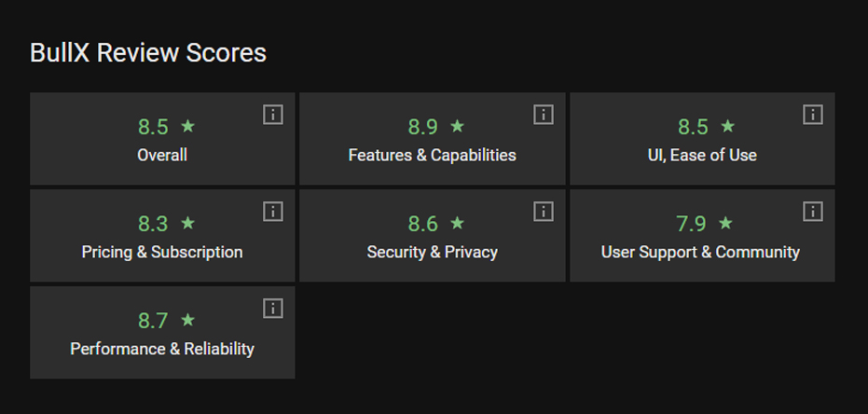
Task: Click the User Support & Community label
Action: pos(700,252)
